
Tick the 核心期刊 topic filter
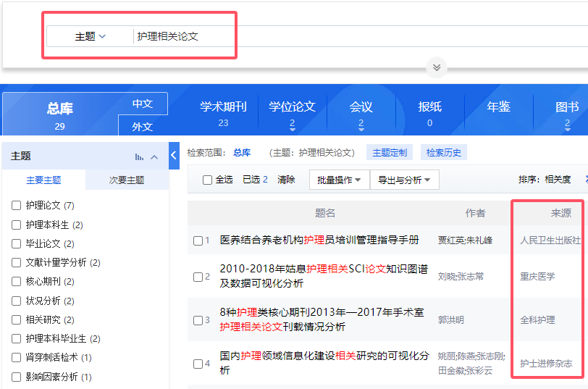(x=16, y=281)
